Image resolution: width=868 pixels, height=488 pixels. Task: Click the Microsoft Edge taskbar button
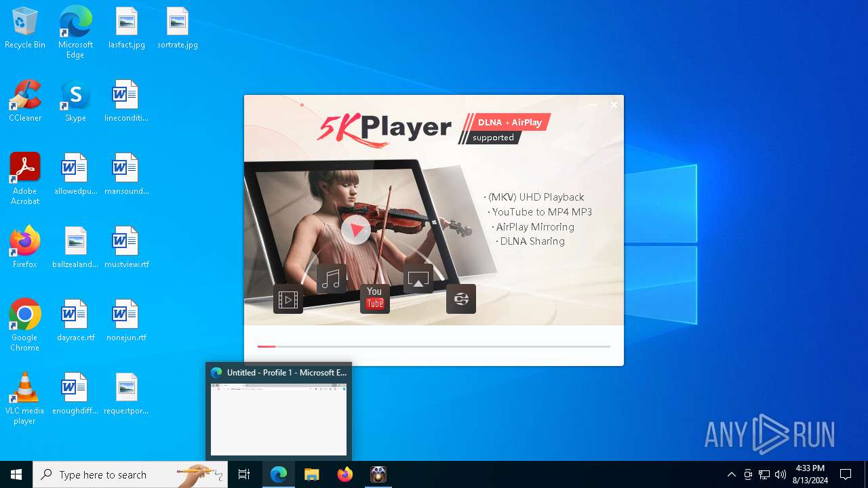tap(279, 474)
